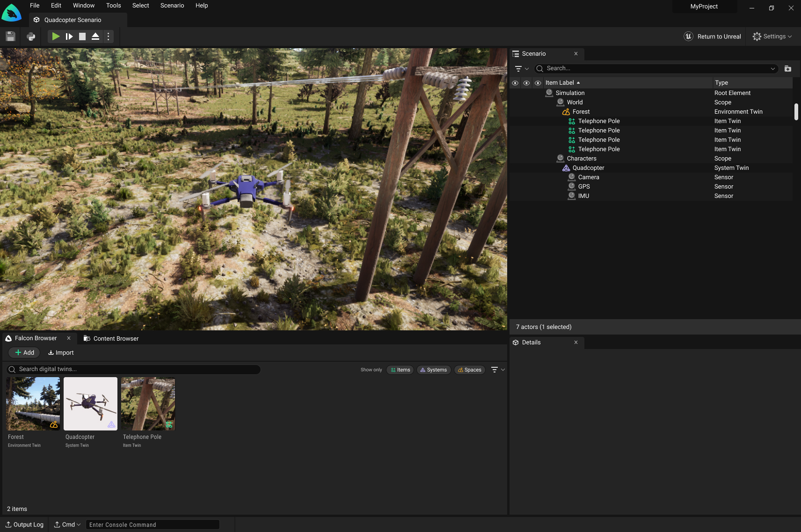Select the Camera sensor in the tree
The height and width of the screenshot is (532, 801).
tap(588, 177)
